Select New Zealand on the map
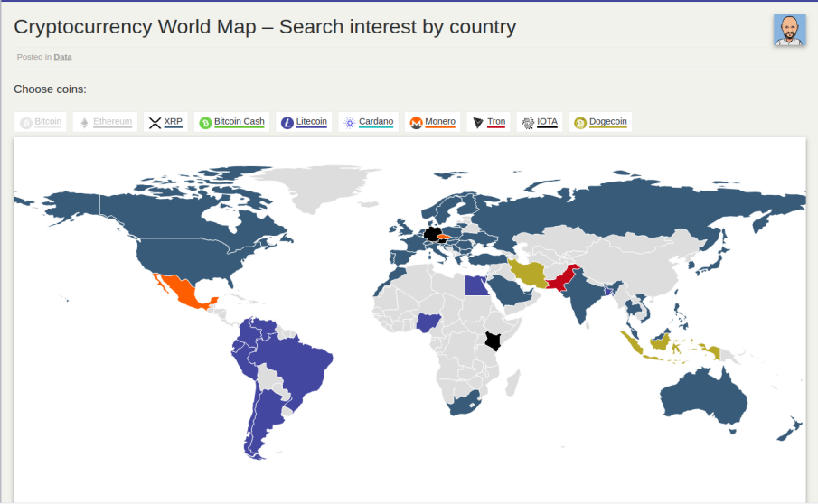Viewport: 818px width, 504px height. [x=791, y=429]
